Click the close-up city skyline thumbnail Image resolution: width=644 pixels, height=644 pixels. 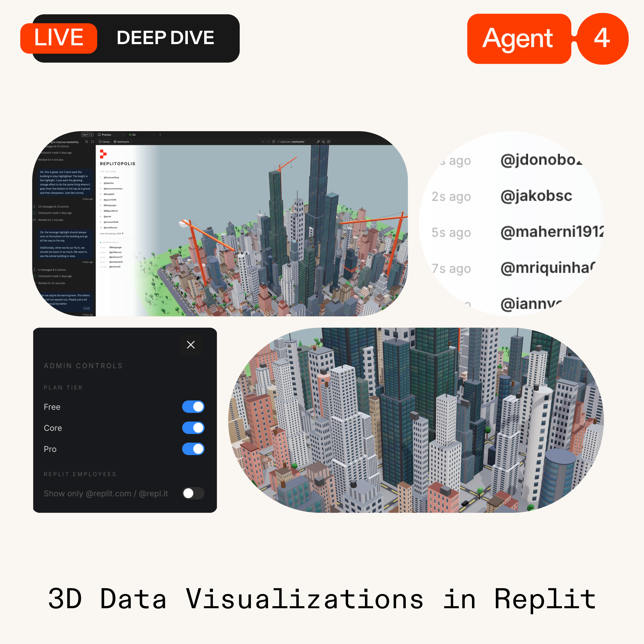pyautogui.click(x=416, y=420)
